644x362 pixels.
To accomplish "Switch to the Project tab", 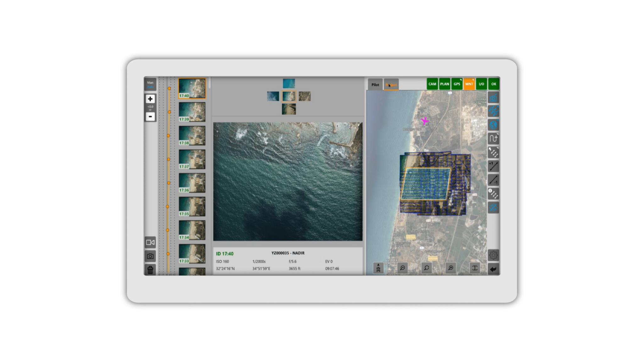I will click(391, 84).
